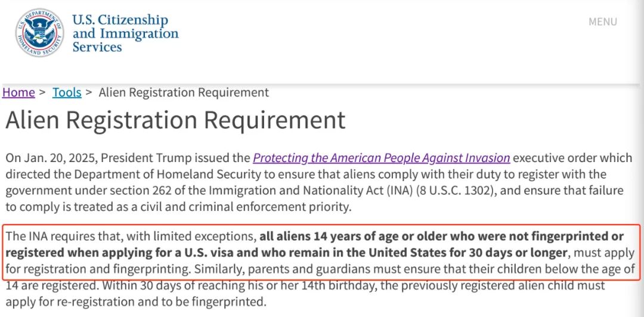Open the MENU navigation
This screenshot has height=317, width=644.
coord(602,22)
